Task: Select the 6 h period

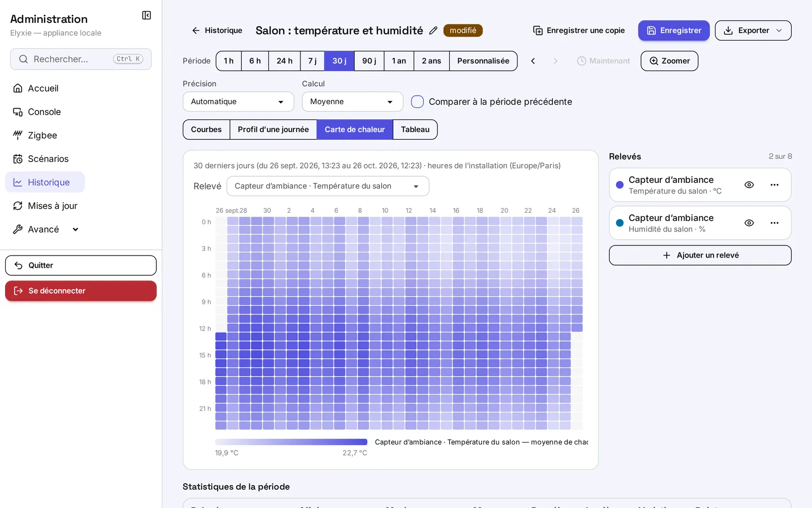Action: point(255,61)
